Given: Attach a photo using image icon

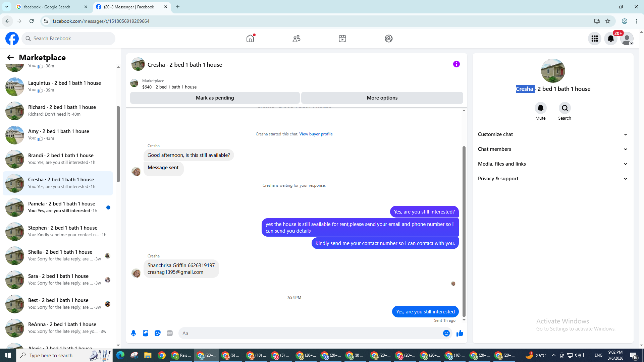Looking at the screenshot, I should (146, 333).
